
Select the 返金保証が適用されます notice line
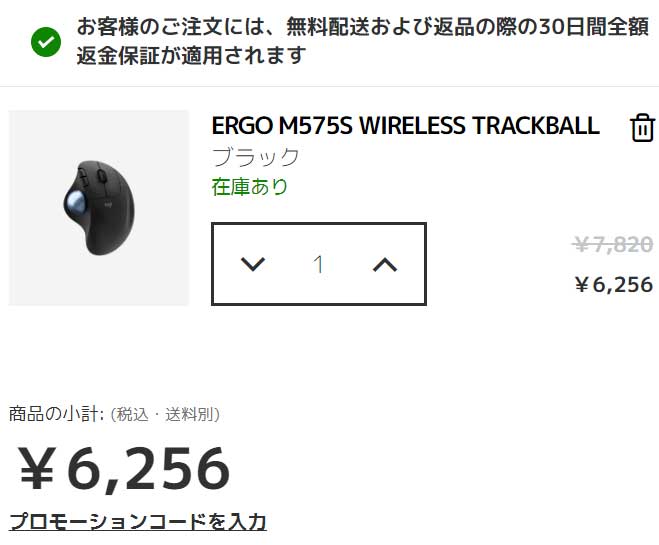tap(191, 55)
